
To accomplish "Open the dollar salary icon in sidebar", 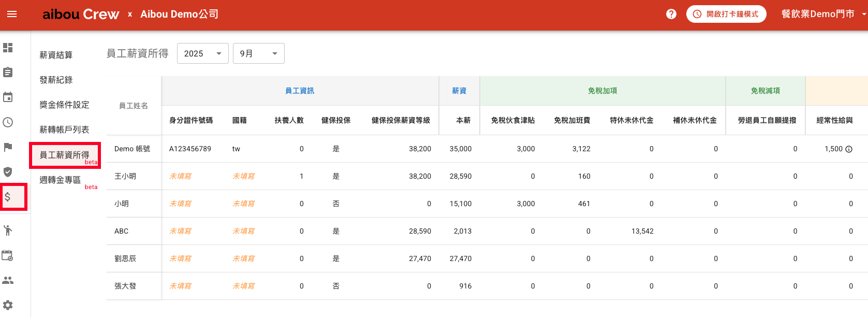I will [x=8, y=197].
